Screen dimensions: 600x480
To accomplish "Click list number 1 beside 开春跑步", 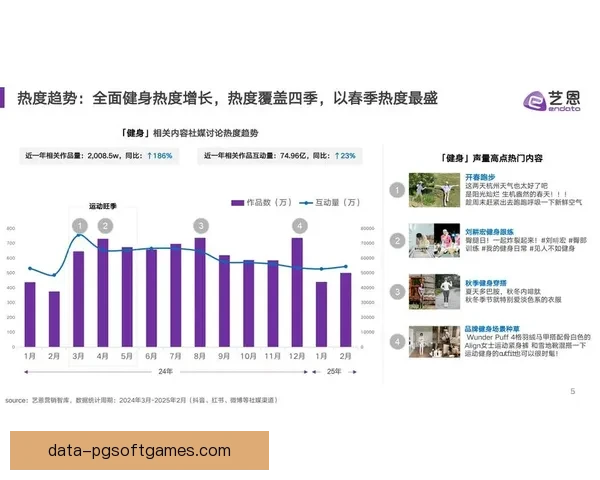I will [397, 190].
